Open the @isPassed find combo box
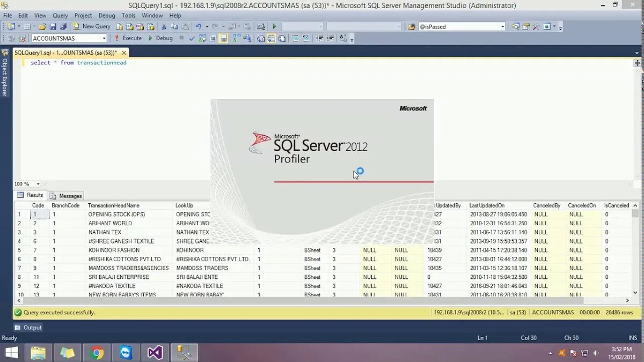The width and height of the screenshot is (644, 362). tap(462, 26)
